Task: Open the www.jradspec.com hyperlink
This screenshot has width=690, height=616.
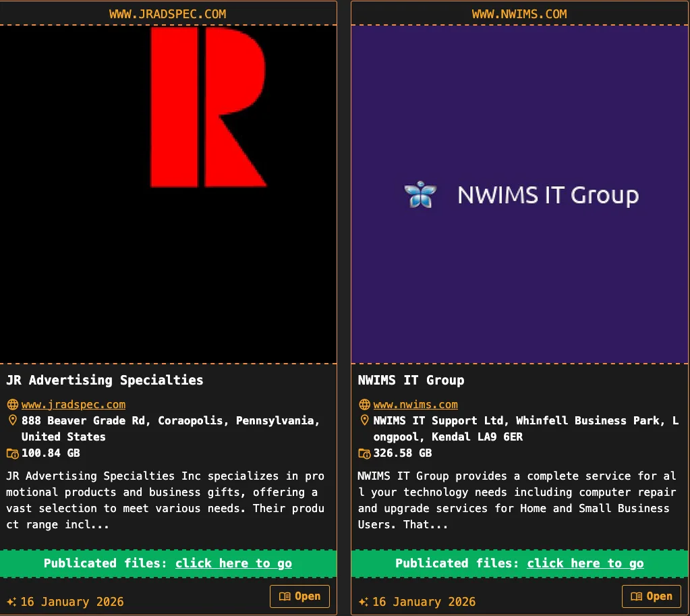Action: (74, 404)
